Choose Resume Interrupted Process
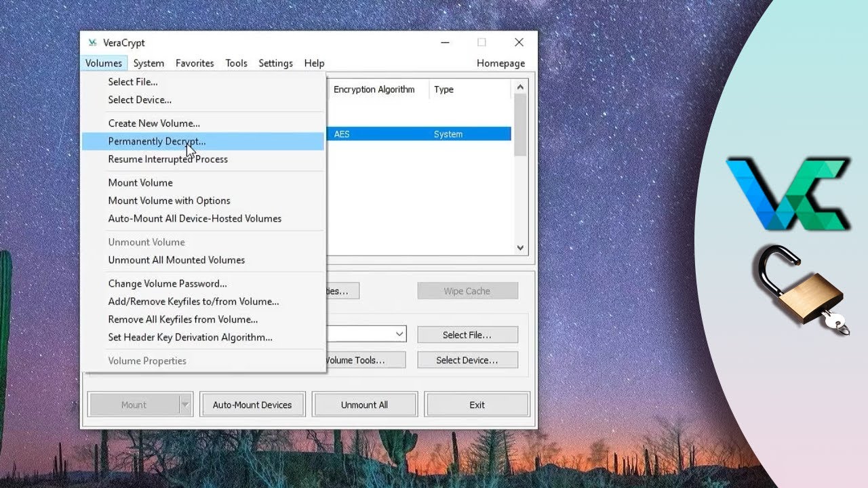This screenshot has height=488, width=868. pyautogui.click(x=203, y=159)
